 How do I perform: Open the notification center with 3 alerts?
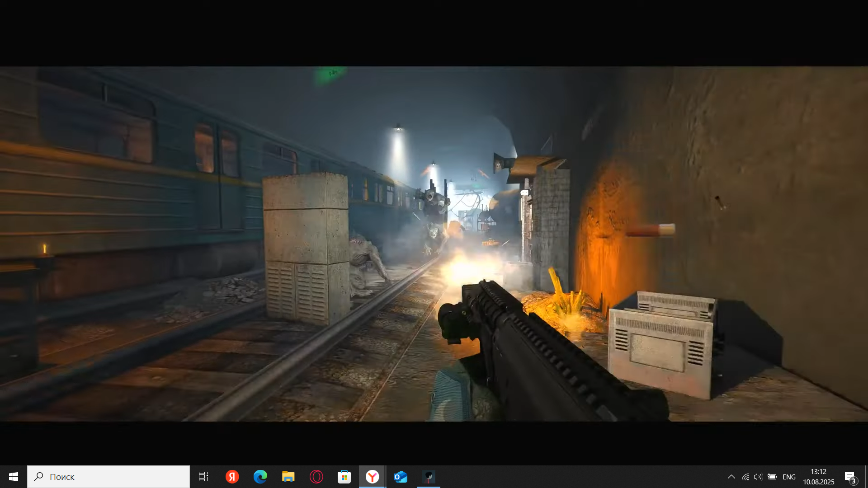pos(850,477)
